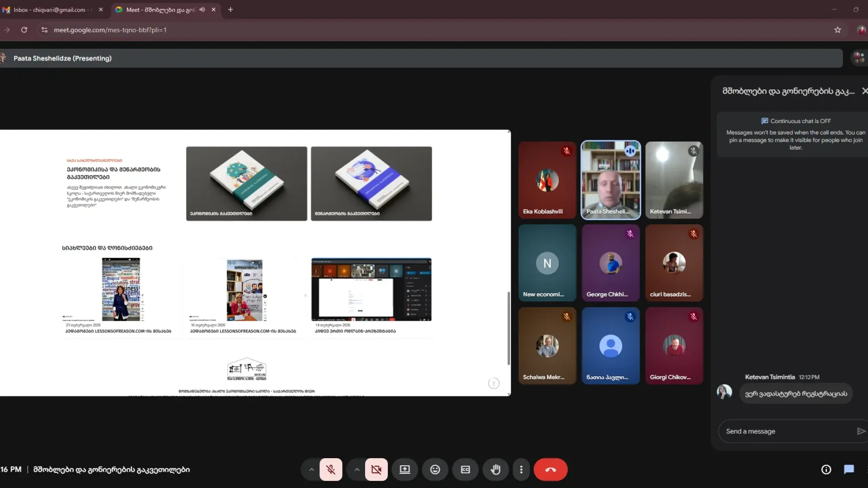This screenshot has width=868, height=488.
Task: Turn on the camera button
Action: (x=376, y=470)
